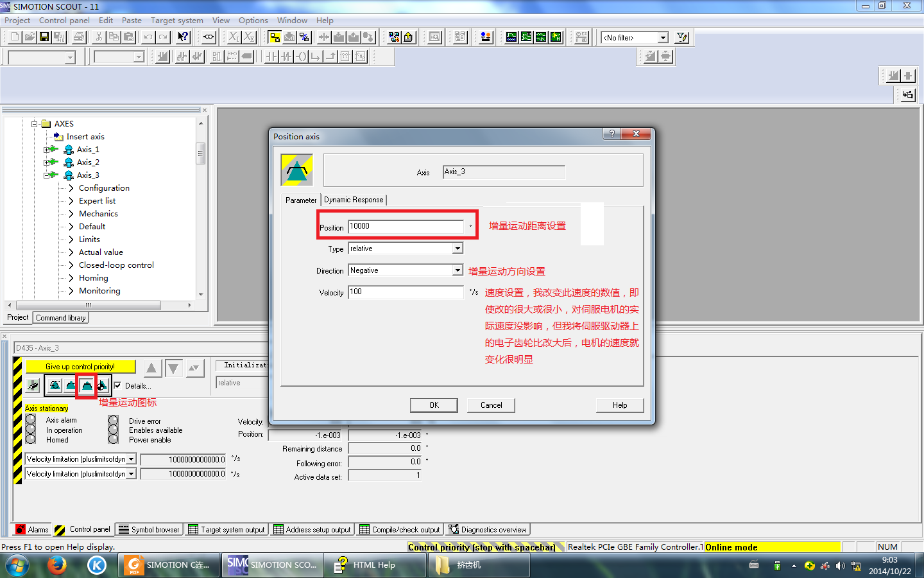Open the Target system menu
Image resolution: width=924 pixels, height=578 pixels.
pyautogui.click(x=177, y=21)
